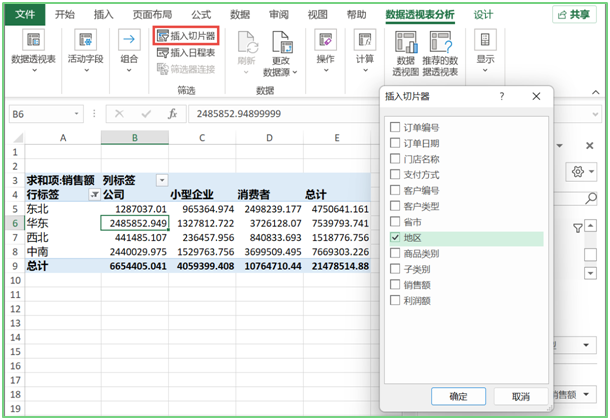Image resolution: width=610 pixels, height=420 pixels.
Task: Open the 活动字段 active field icon
Action: tap(86, 40)
